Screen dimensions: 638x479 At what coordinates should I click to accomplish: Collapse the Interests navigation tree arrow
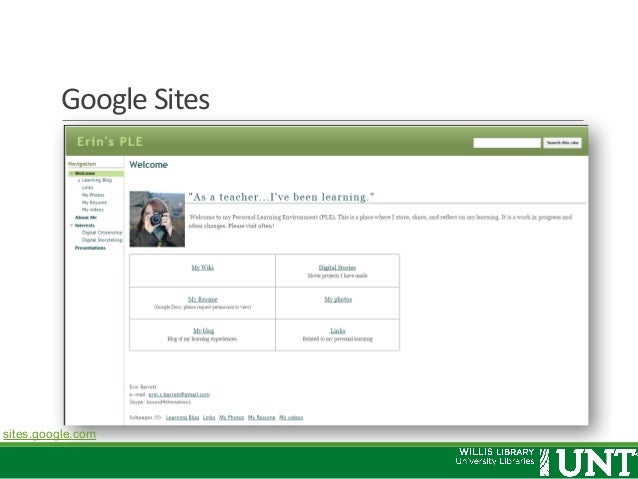click(x=72, y=225)
